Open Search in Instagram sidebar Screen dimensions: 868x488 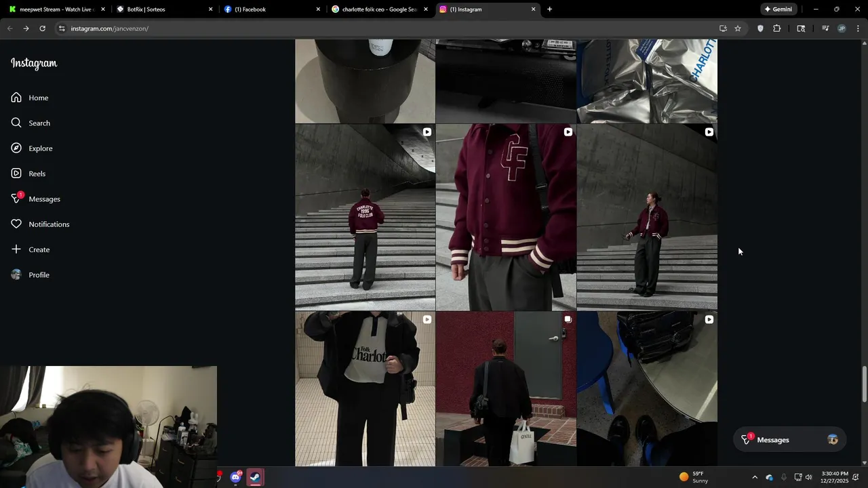pos(31,123)
